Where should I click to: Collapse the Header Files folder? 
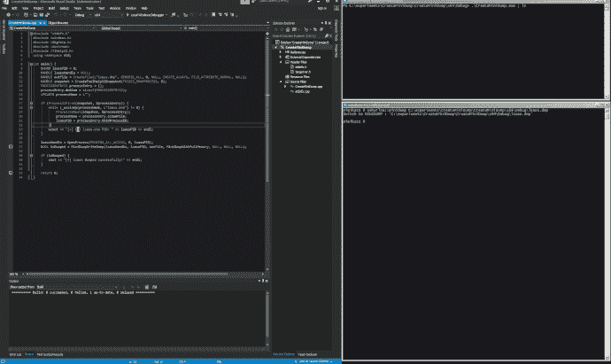(x=282, y=62)
